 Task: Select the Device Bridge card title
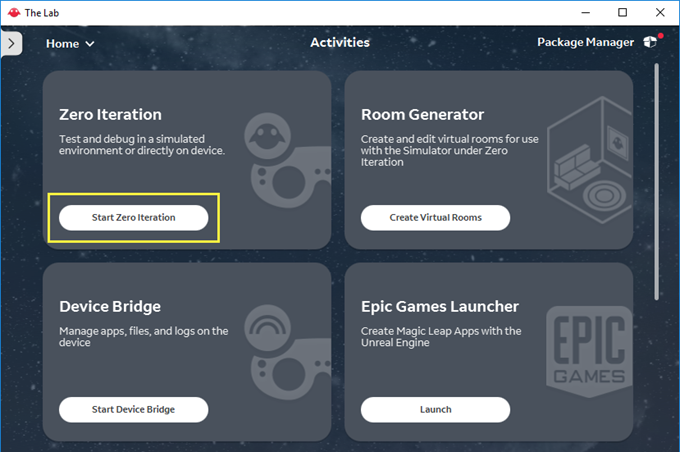tap(110, 306)
